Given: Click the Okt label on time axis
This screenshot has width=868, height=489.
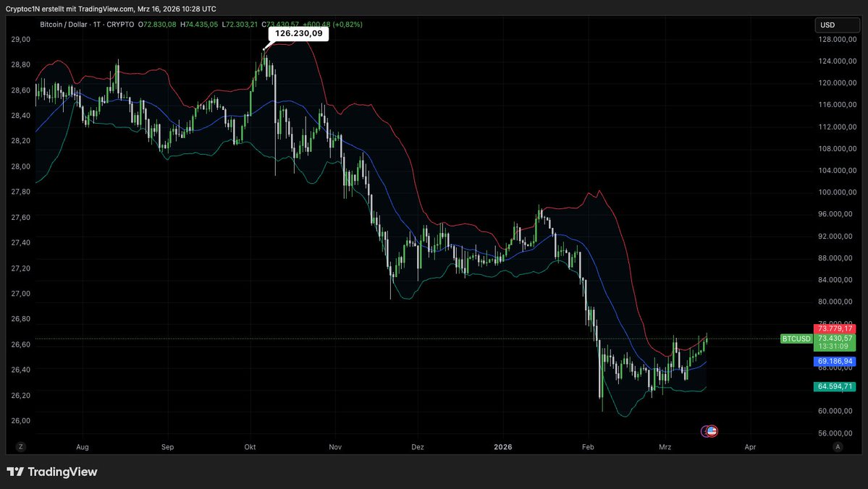Looking at the screenshot, I should click(x=250, y=447).
